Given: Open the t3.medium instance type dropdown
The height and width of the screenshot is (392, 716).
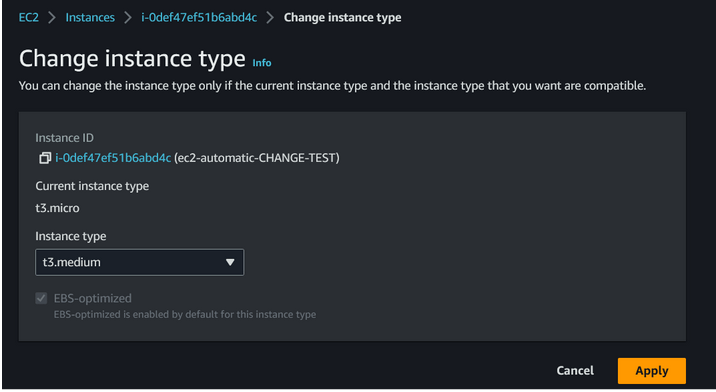Looking at the screenshot, I should coord(140,262).
